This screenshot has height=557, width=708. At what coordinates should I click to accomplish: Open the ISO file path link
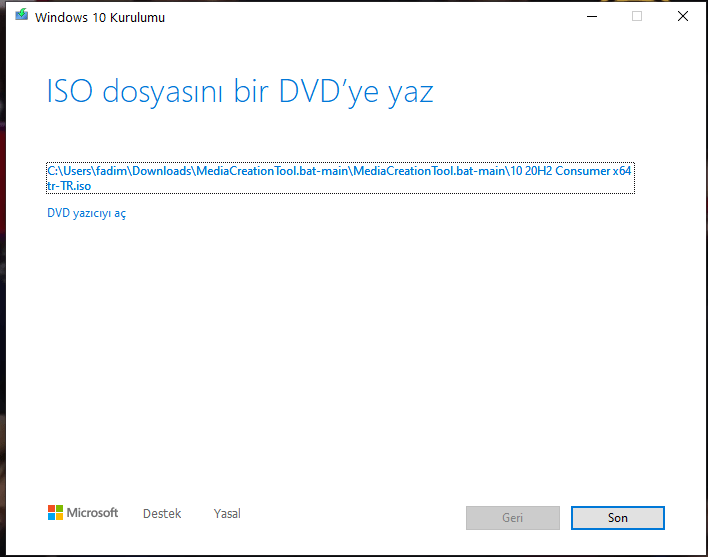point(340,178)
